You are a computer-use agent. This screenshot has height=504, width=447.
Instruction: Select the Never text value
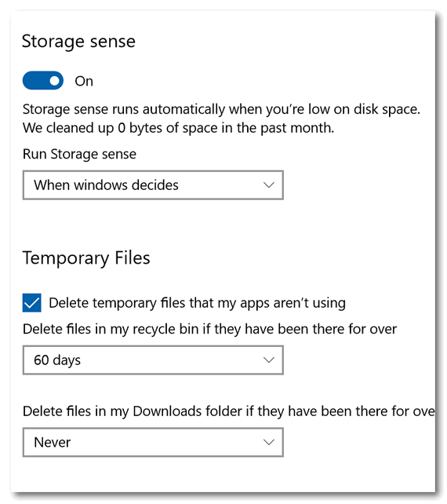(x=53, y=443)
